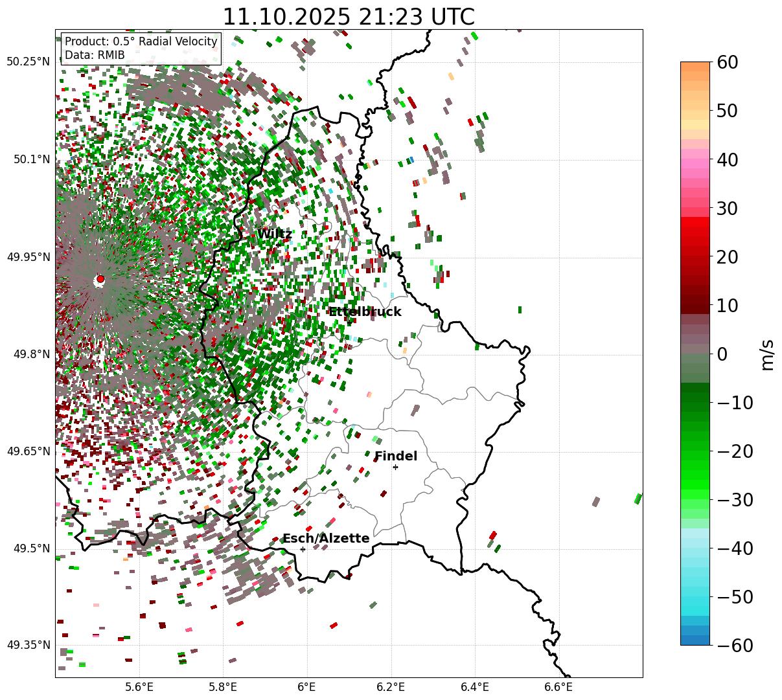
Task: Click the 49.35°N latitude tick label
Action: (x=29, y=645)
